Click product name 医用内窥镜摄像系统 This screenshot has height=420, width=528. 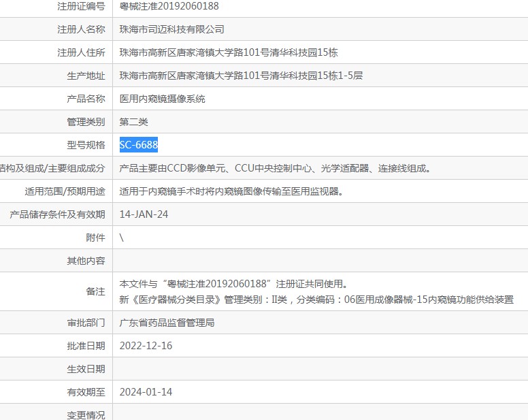click(x=163, y=99)
